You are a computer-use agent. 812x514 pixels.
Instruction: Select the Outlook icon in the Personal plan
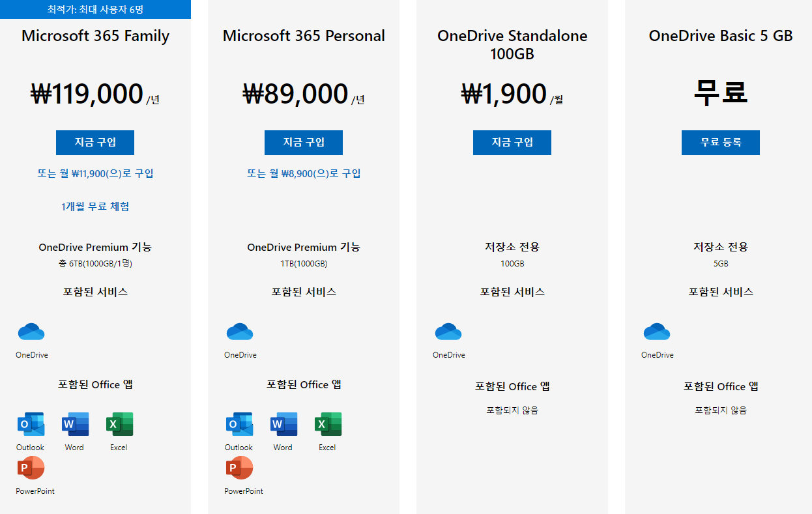pos(239,424)
